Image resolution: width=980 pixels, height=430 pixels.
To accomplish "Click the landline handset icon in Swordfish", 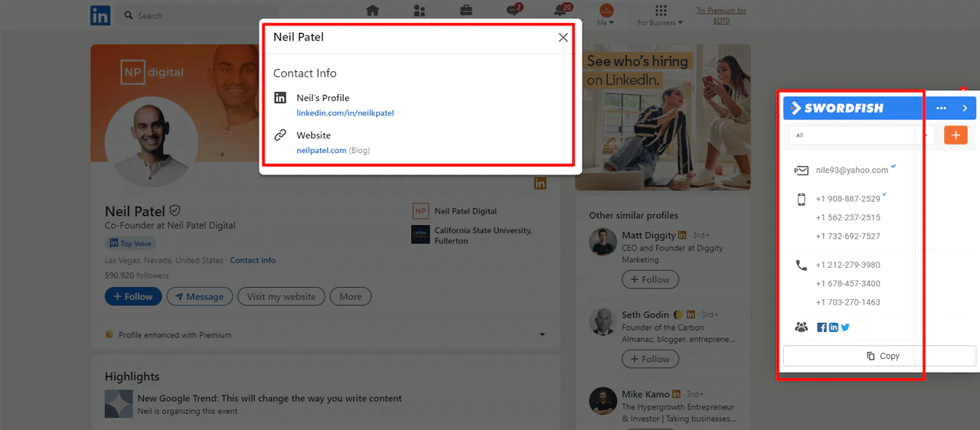I will 802,265.
